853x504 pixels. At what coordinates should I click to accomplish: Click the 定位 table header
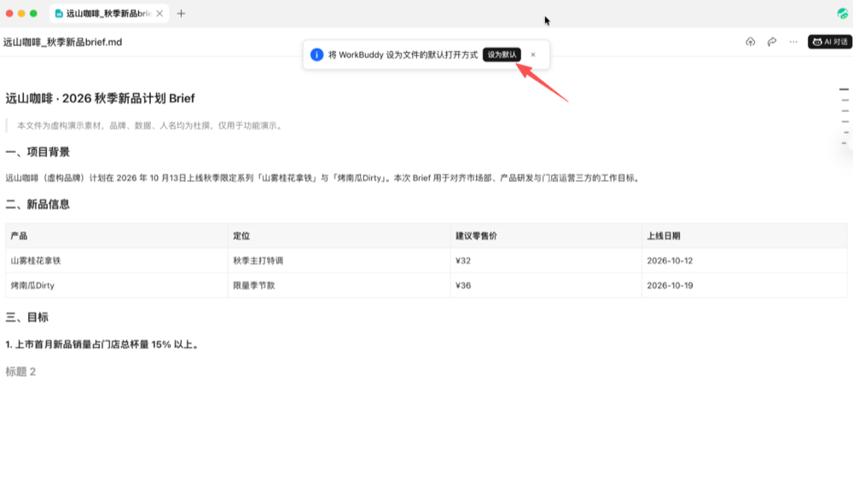coord(339,235)
